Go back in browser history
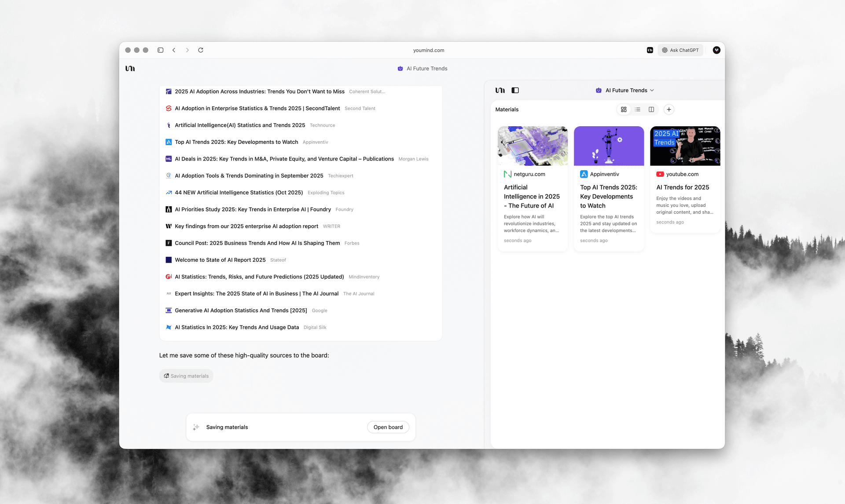 (x=174, y=50)
